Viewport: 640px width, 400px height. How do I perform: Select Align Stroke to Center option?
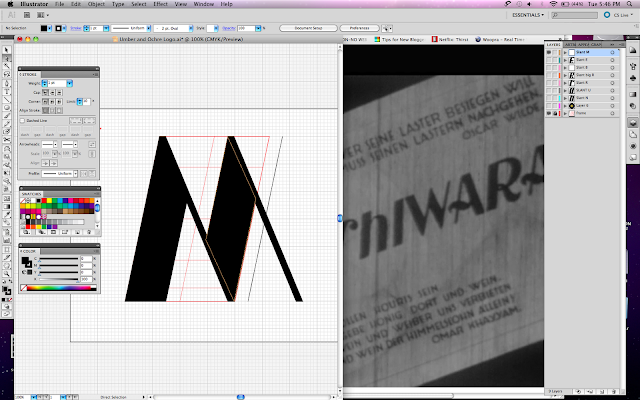[45, 110]
